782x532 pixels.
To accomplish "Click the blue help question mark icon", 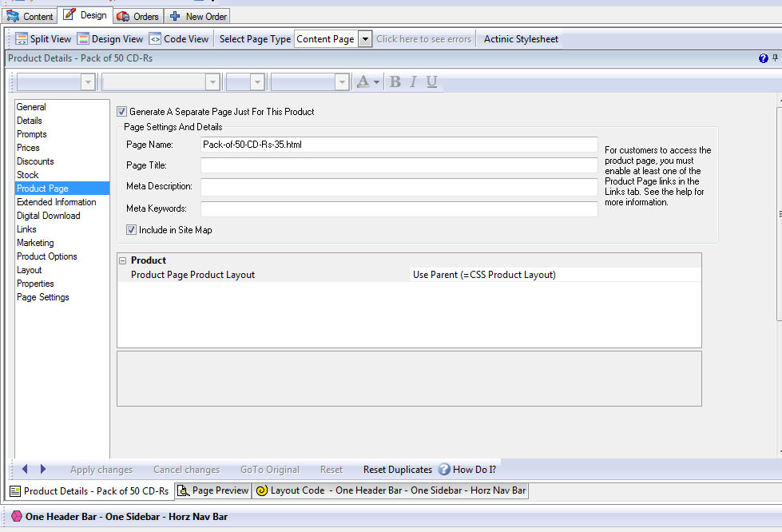I will click(763, 58).
